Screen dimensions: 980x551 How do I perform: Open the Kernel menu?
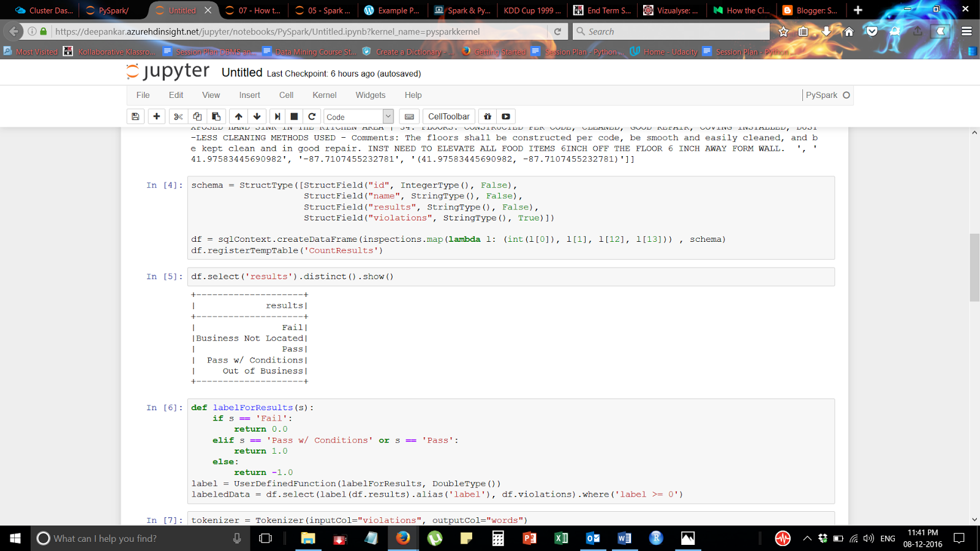(325, 95)
